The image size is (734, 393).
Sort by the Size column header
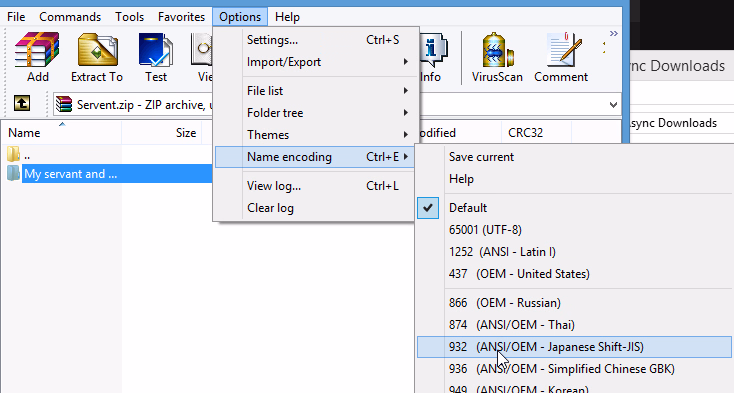[161, 133]
